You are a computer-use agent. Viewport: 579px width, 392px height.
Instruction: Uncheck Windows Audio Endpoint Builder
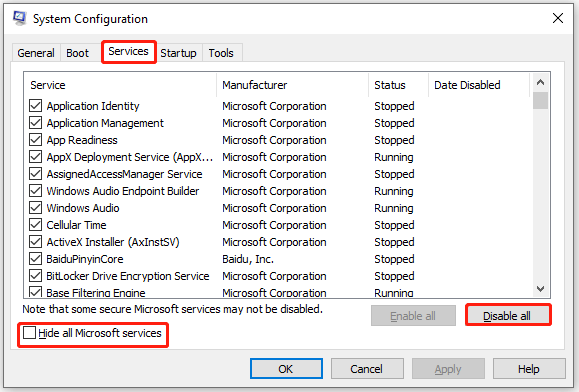pyautogui.click(x=35, y=191)
